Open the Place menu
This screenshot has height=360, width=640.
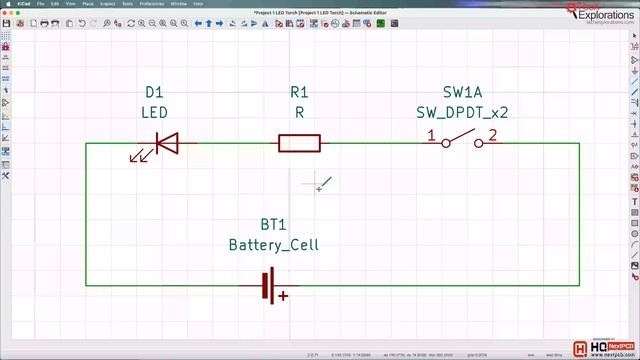88,4
